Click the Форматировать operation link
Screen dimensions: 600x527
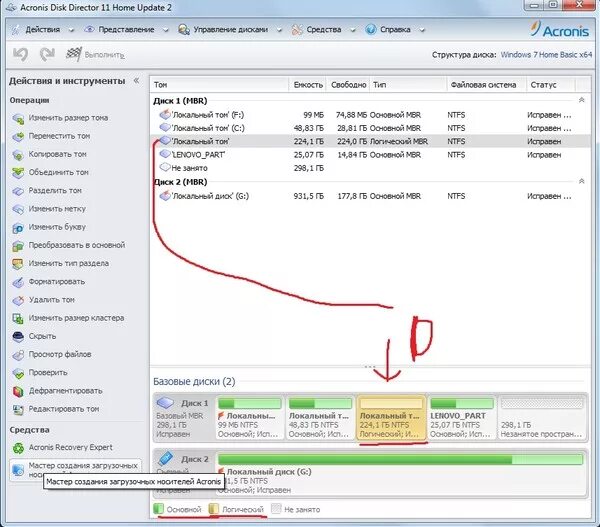[x=57, y=282]
